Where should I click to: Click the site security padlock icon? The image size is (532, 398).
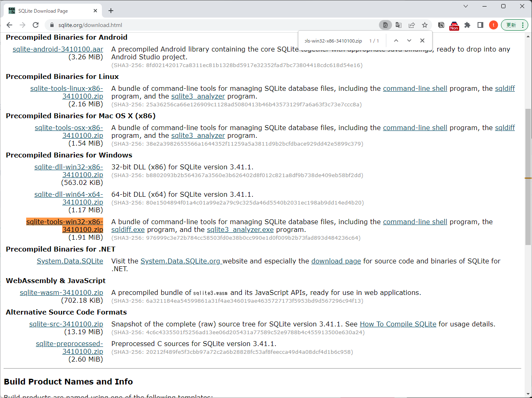(52, 25)
